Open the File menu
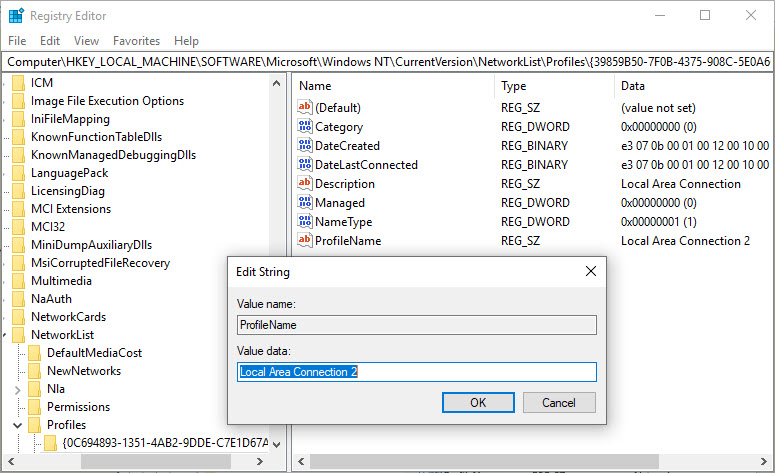 [x=17, y=41]
